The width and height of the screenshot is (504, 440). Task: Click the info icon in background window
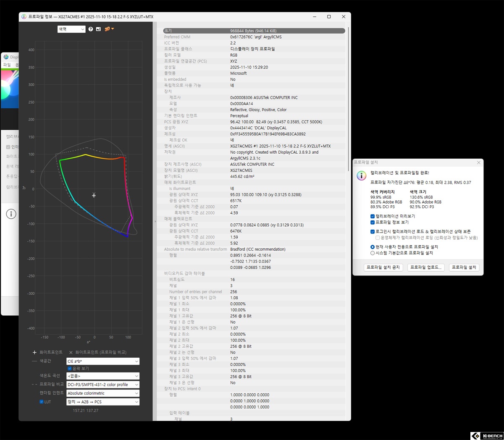11,214
